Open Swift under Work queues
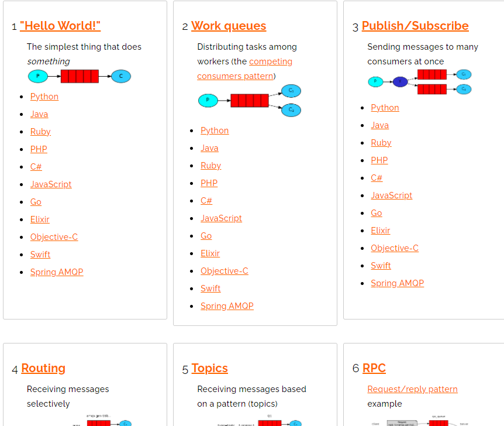 point(210,288)
